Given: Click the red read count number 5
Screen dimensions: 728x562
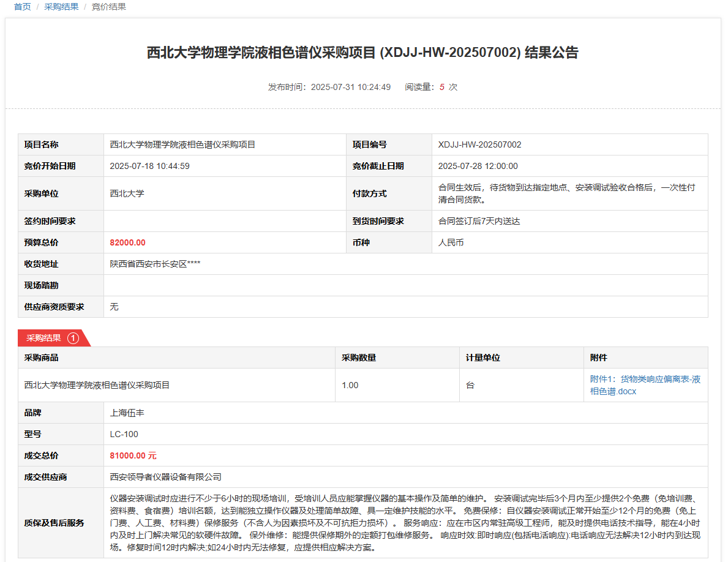Looking at the screenshot, I should point(441,87).
